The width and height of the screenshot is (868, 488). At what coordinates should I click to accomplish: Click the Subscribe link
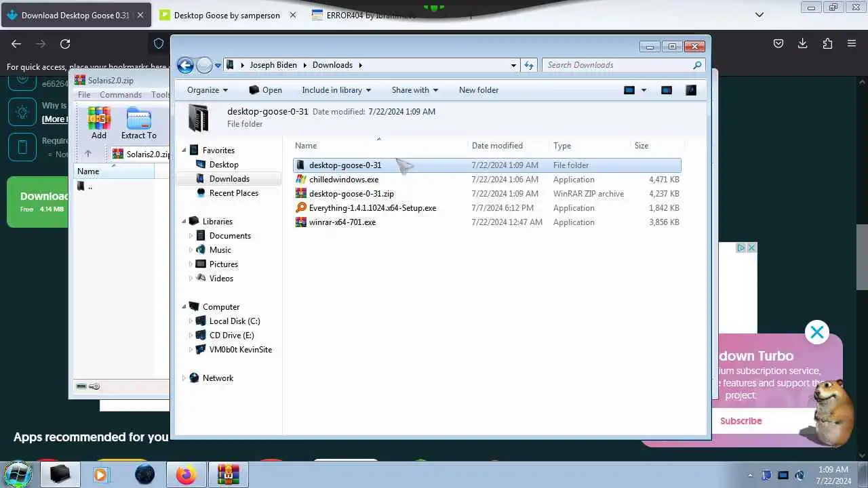point(741,421)
